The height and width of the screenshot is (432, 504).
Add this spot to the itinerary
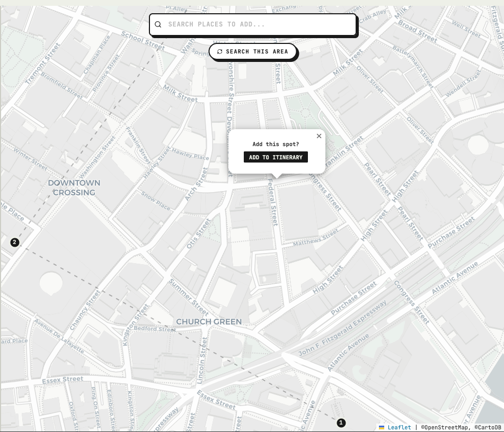coord(276,157)
